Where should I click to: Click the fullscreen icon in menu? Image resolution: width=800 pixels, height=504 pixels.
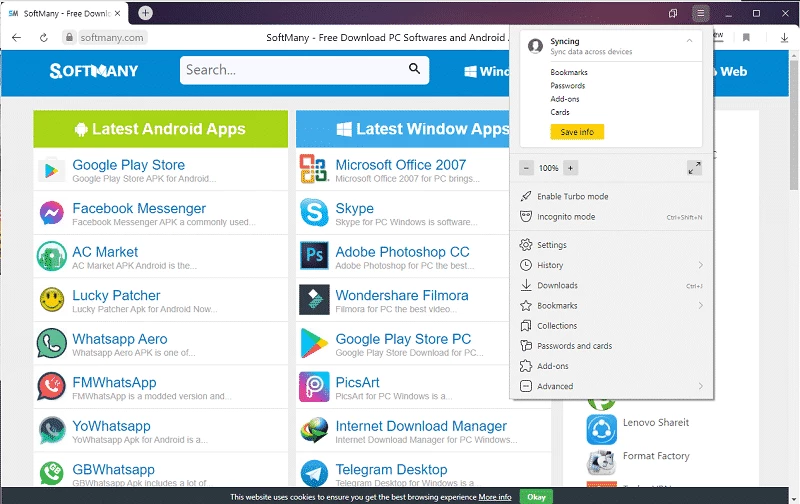coord(694,168)
